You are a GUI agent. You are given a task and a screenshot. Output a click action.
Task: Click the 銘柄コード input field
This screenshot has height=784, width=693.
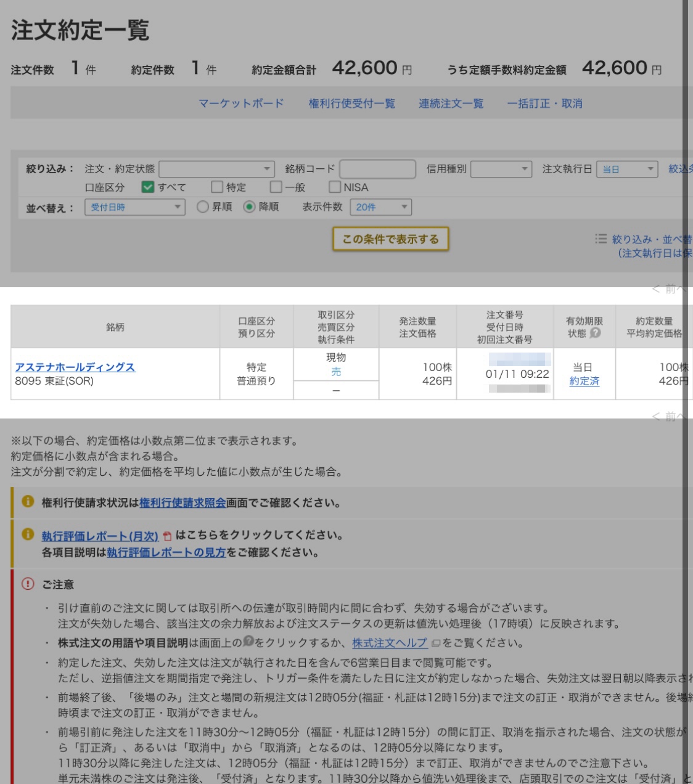click(x=377, y=169)
